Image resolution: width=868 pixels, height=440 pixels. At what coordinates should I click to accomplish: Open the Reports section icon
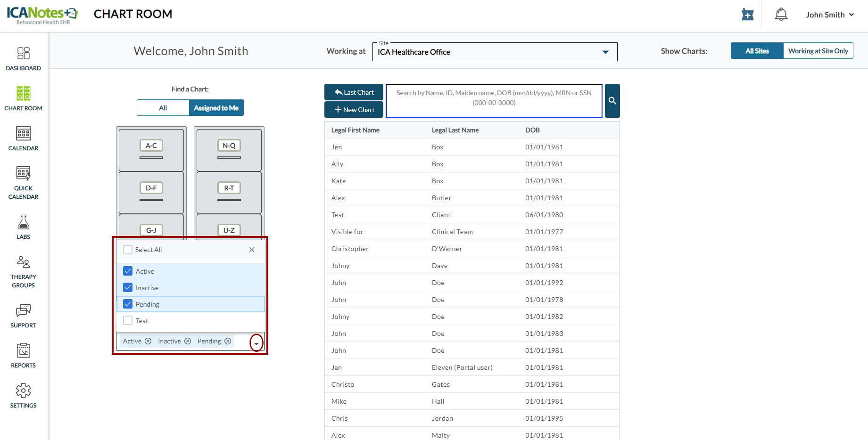click(23, 355)
